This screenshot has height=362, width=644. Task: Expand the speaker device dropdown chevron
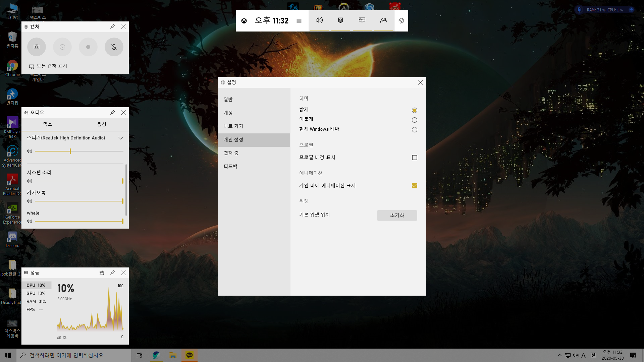tap(121, 138)
